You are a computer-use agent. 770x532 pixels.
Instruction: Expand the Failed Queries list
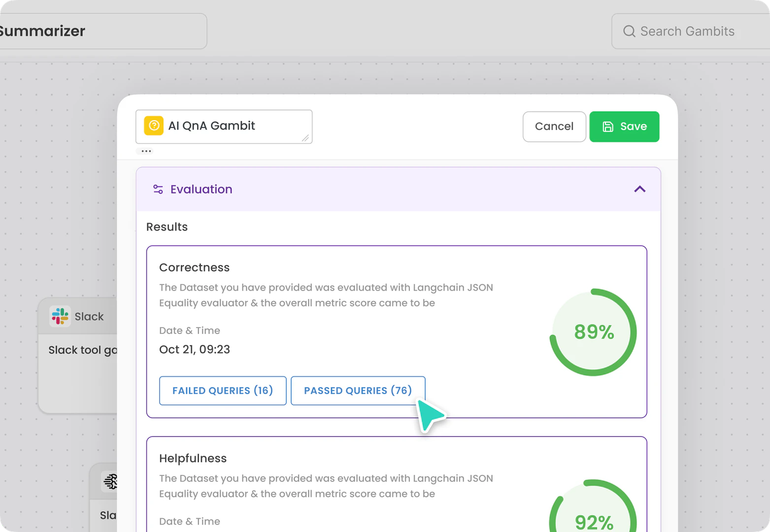tap(223, 390)
